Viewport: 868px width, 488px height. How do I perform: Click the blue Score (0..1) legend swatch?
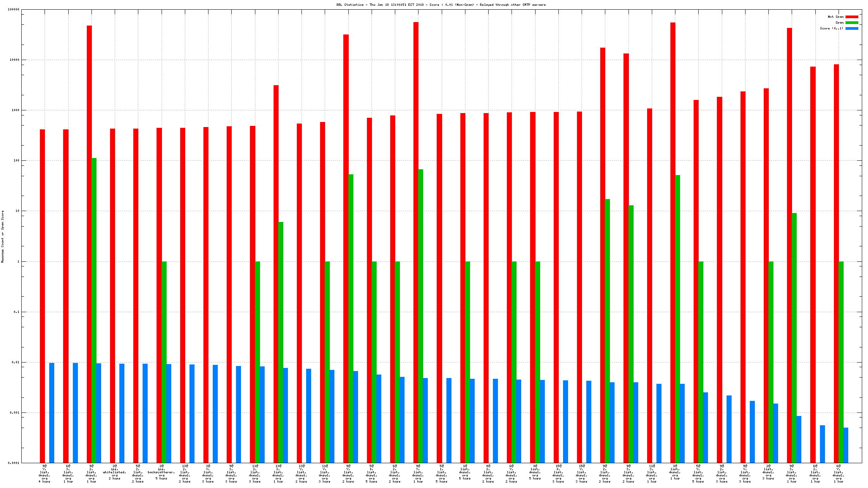[x=852, y=28]
